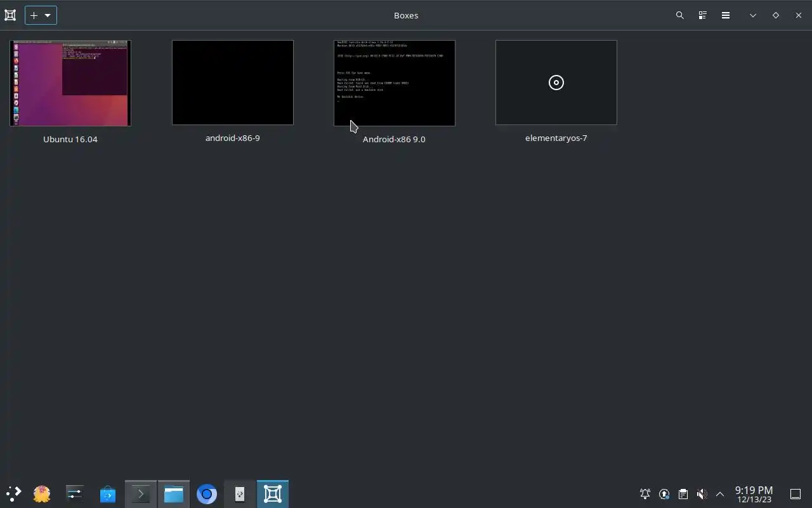Screen dimensions: 812x508
Task: Switch to Dolphin file manager in taskbar
Action: (x=174, y=494)
